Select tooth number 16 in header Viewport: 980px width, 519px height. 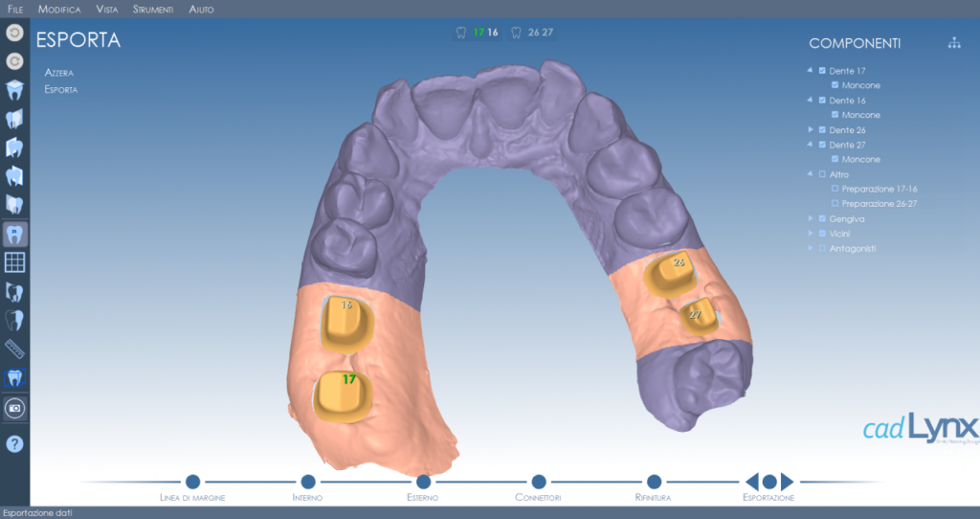coord(493,33)
